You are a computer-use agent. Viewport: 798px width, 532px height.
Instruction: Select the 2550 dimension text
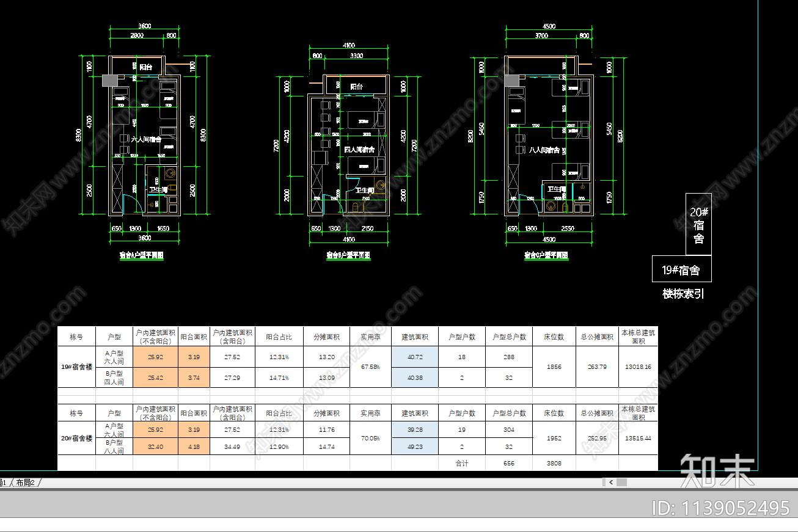point(566,228)
